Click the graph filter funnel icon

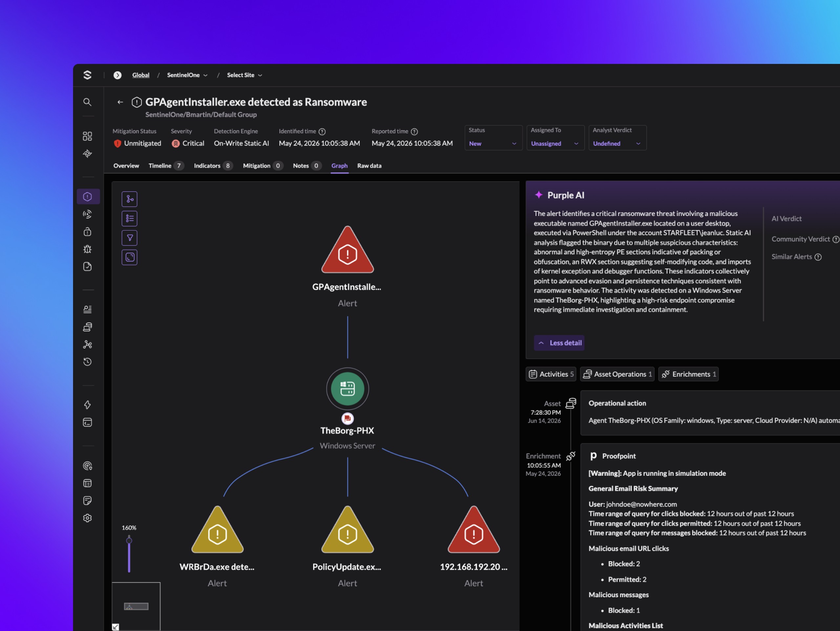[130, 238]
